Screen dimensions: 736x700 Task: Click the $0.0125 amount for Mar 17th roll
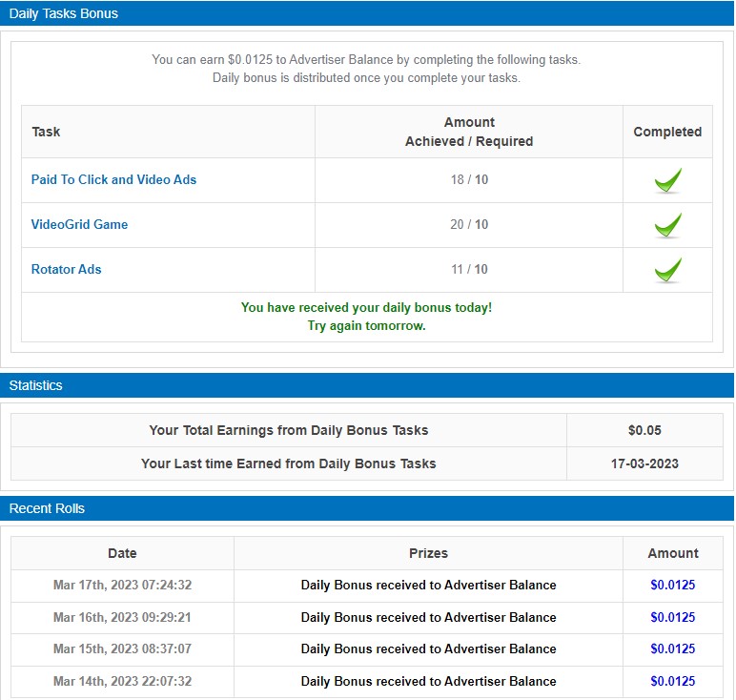(672, 586)
